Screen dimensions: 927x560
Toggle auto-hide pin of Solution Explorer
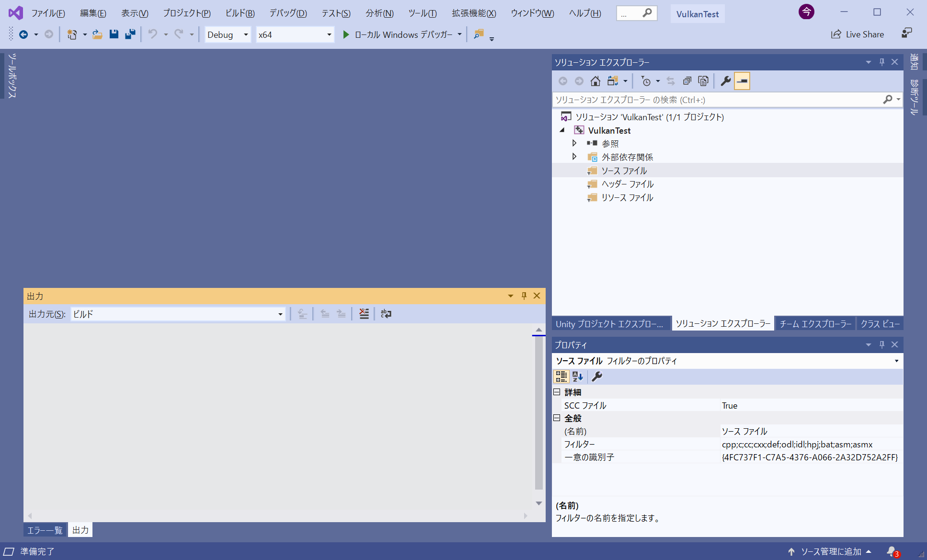coord(882,62)
